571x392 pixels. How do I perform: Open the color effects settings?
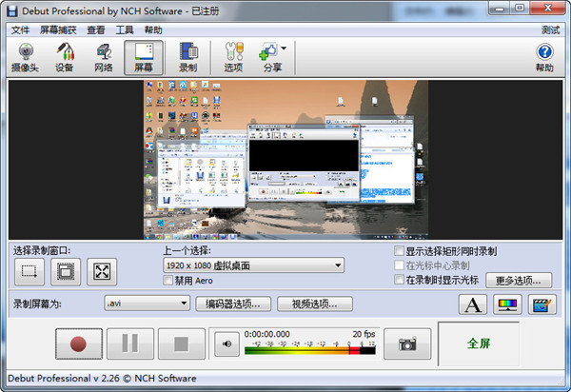click(507, 304)
